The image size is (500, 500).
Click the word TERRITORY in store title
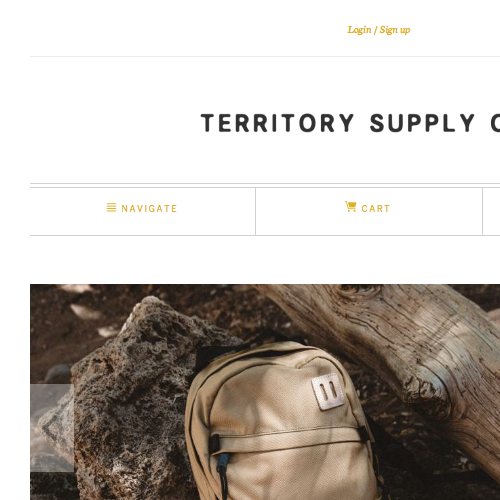(x=277, y=123)
